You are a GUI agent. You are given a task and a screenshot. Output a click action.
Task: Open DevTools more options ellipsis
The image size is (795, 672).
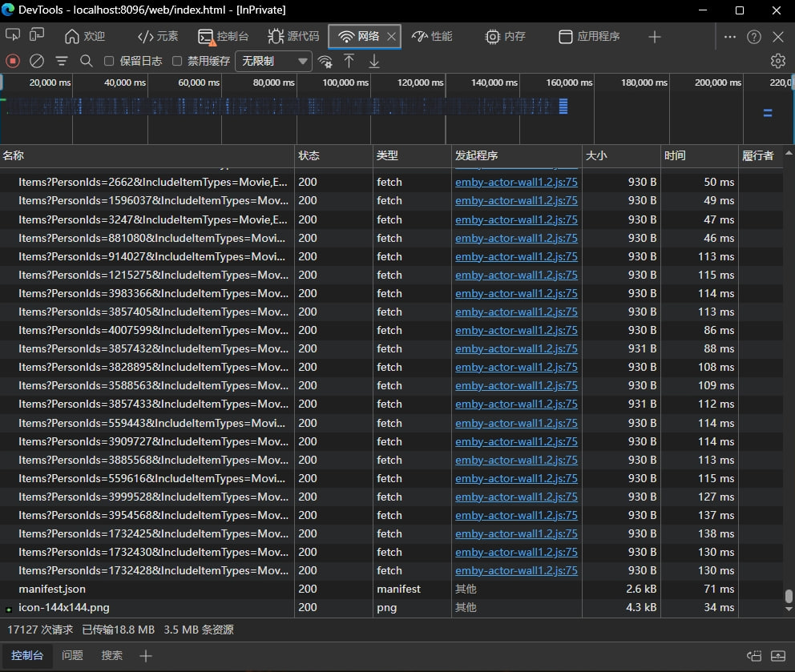tap(729, 37)
